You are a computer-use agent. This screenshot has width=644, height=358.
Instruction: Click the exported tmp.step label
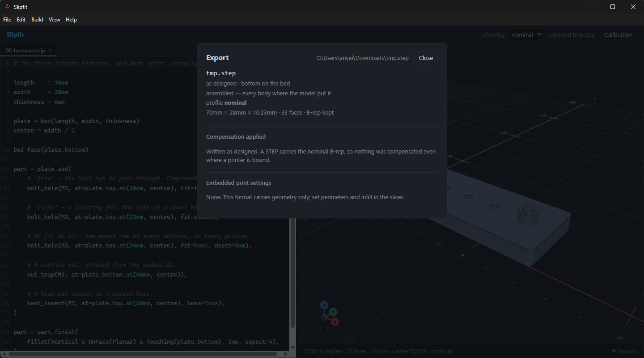tap(571, 34)
